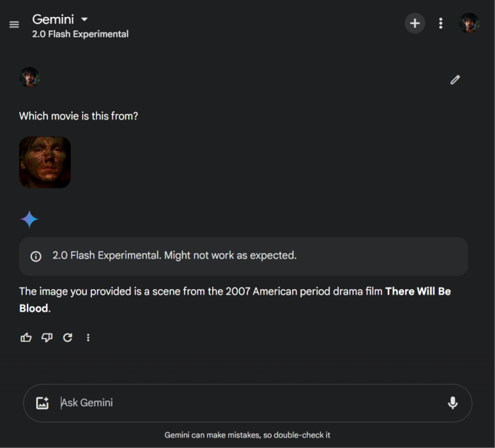This screenshot has width=495, height=448.
Task: Upload an image to the prompt
Action: click(x=42, y=403)
